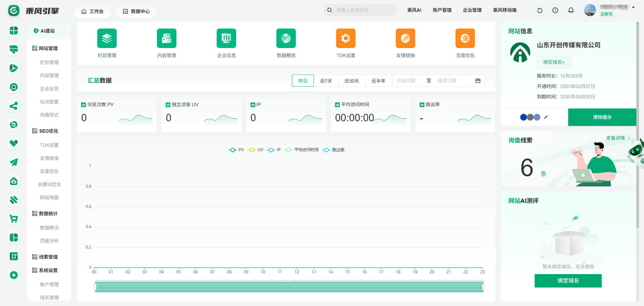Screen dimensions: 644x306
Task: Click the orange TDK设置 icon
Action: coord(345,38)
